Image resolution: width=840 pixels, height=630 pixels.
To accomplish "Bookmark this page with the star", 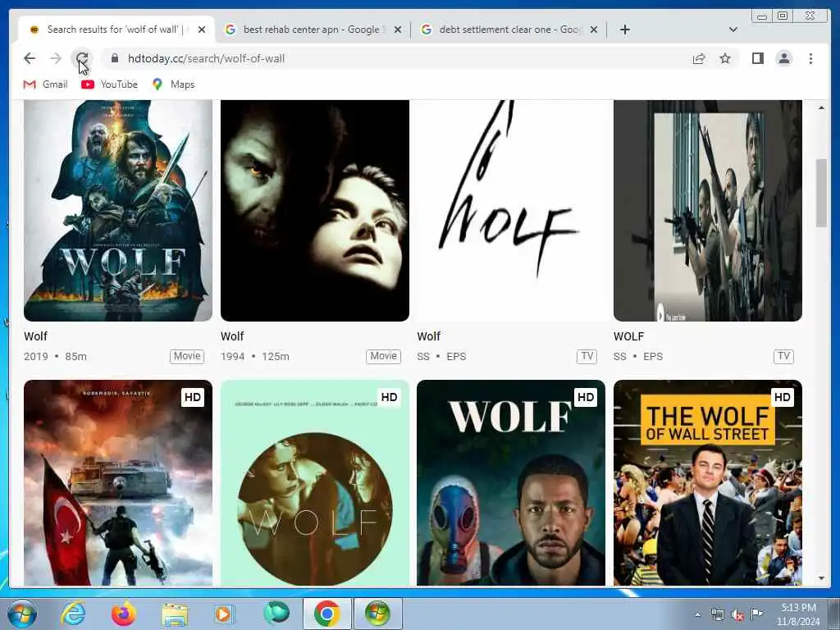I will click(725, 58).
